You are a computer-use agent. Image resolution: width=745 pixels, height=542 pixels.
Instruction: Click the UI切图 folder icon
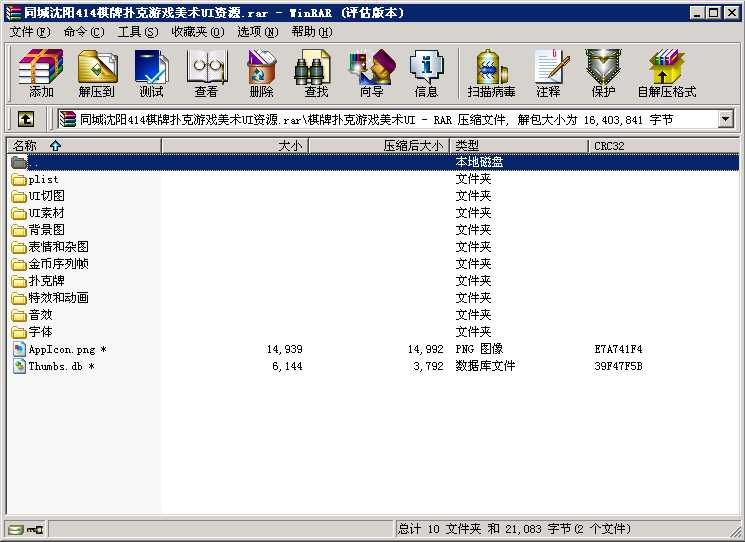click(19, 196)
